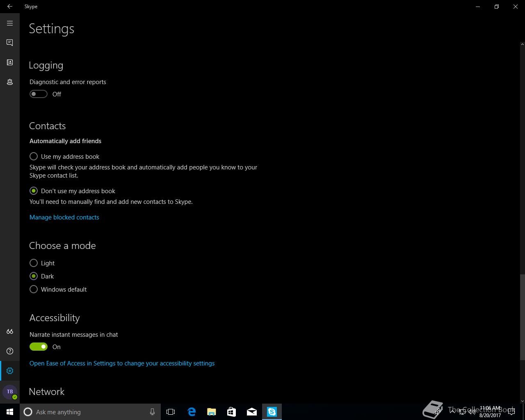Toggle Diagnostic and error reports switch
The width and height of the screenshot is (525, 420).
coord(39,94)
